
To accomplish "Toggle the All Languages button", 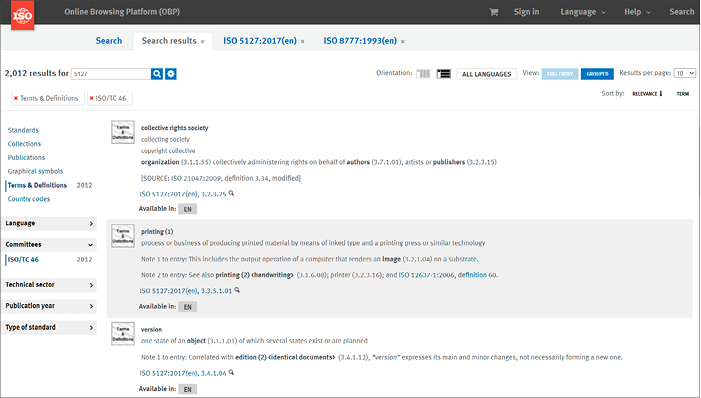I will click(486, 74).
